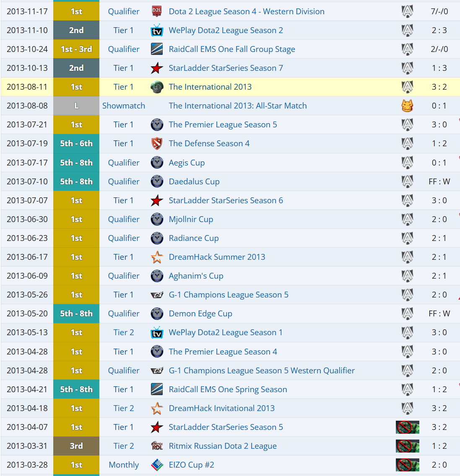This screenshot has height=476, width=460.
Task: Click Tier 1 link in The International 2013 row
Action: [x=123, y=87]
